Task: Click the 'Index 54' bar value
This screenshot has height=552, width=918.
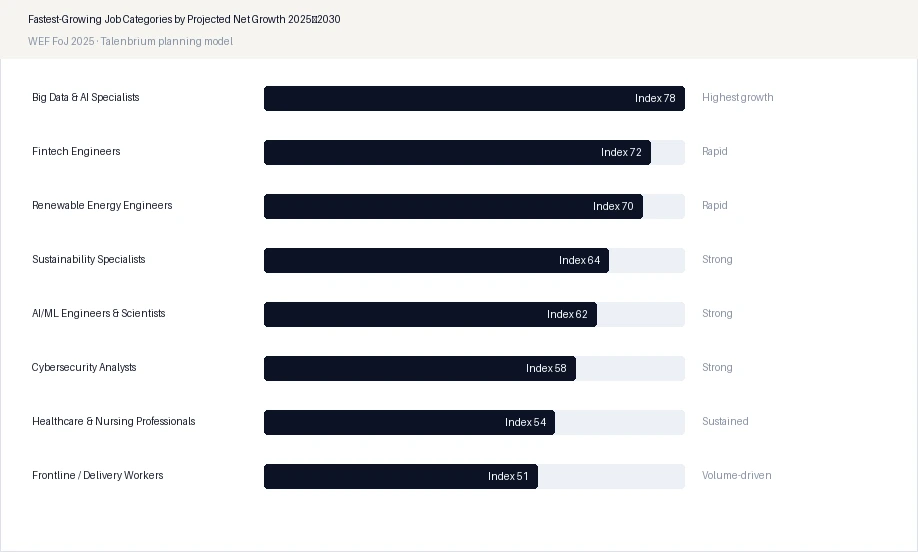Action: (x=525, y=422)
